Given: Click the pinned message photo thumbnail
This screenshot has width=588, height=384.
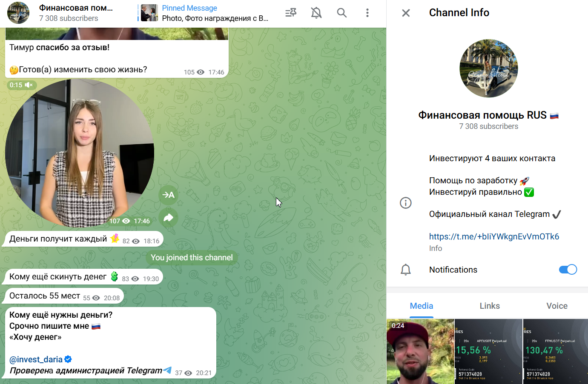Looking at the screenshot, I should pyautogui.click(x=149, y=13).
